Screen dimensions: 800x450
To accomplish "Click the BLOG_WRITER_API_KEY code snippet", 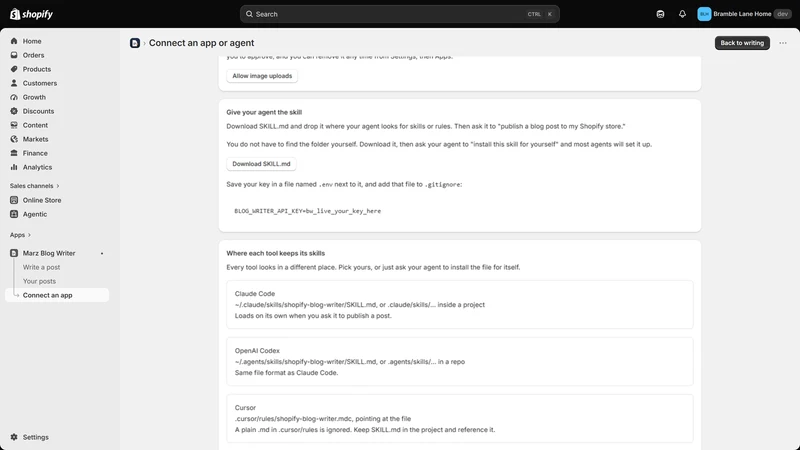I will [308, 211].
